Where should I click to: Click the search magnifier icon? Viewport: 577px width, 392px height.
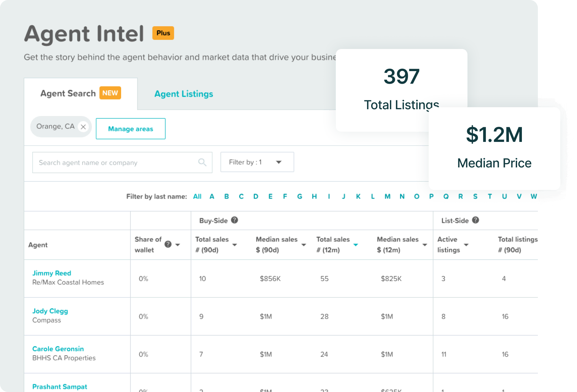pos(202,162)
